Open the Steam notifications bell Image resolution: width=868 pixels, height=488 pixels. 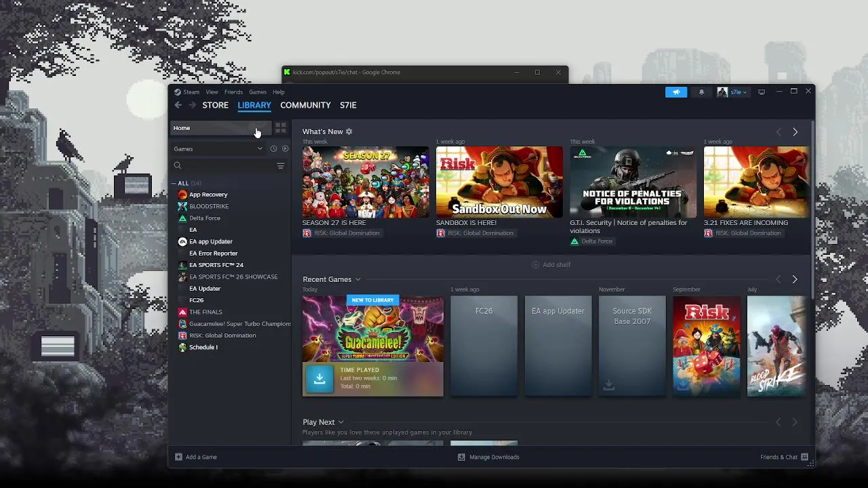[x=702, y=92]
